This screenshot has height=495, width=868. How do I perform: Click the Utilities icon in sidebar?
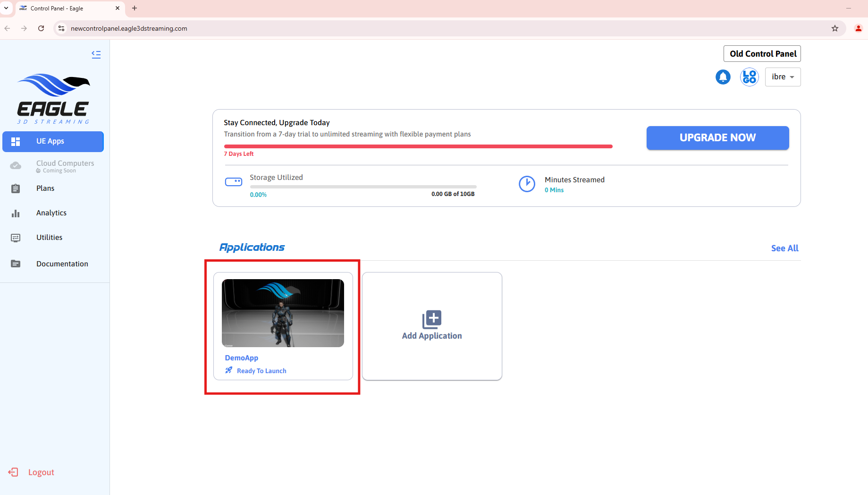point(16,238)
